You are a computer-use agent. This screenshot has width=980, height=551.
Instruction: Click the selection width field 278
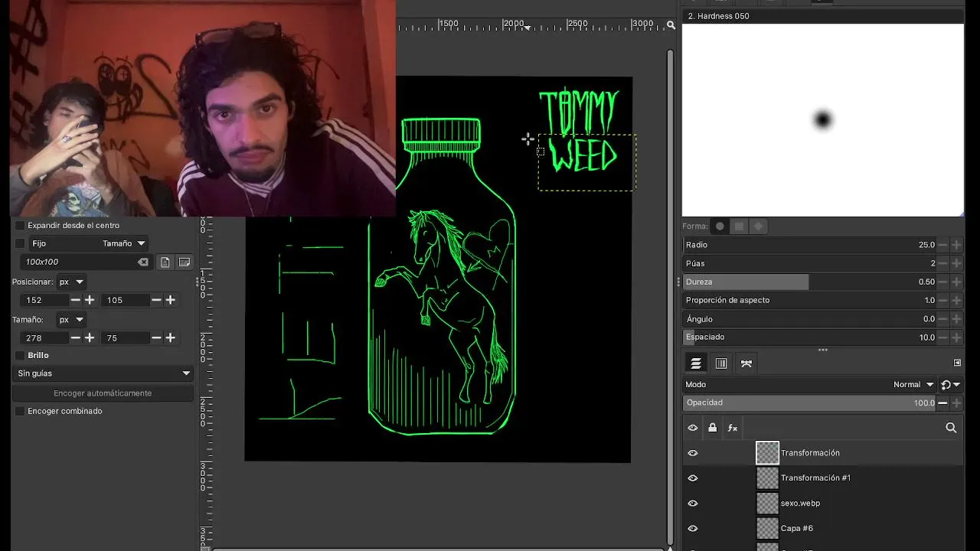45,337
